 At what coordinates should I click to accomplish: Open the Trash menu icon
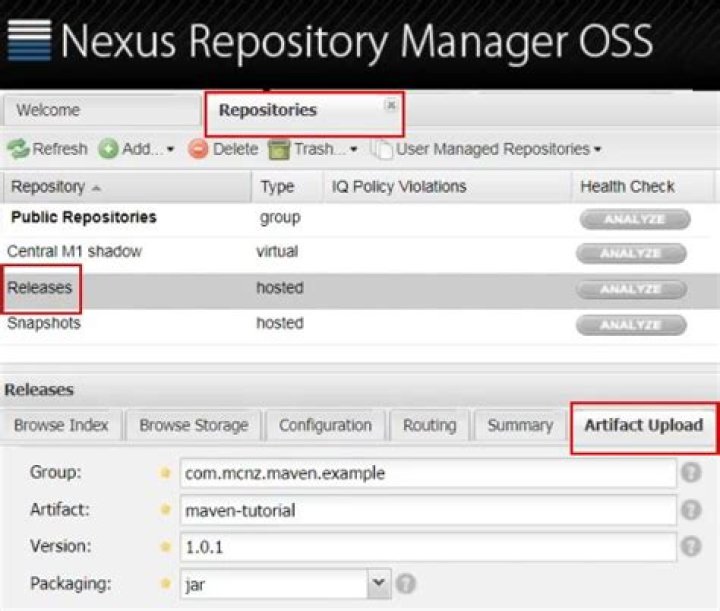pos(280,150)
